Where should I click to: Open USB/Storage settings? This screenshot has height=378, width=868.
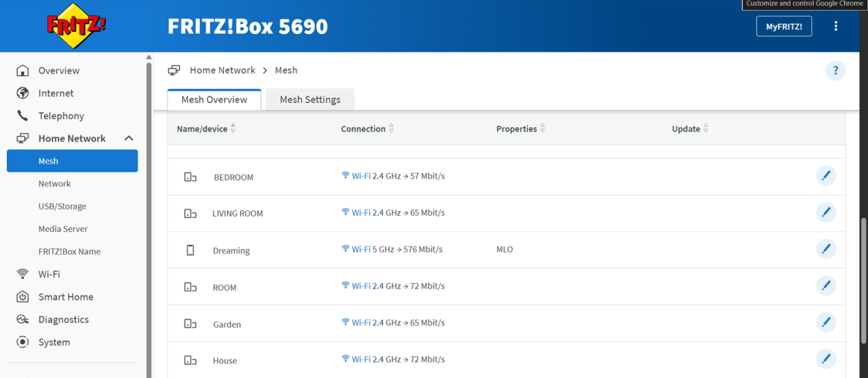(x=62, y=206)
